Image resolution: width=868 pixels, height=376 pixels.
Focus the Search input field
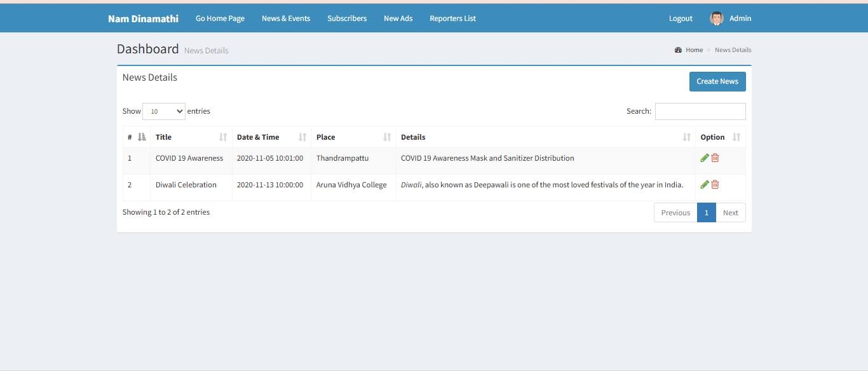coord(700,111)
